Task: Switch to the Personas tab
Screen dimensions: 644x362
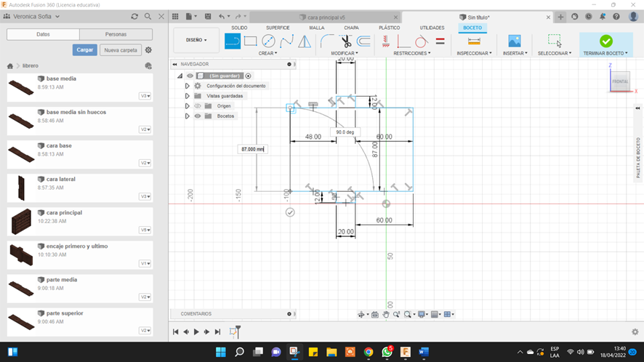Action: 116,34
